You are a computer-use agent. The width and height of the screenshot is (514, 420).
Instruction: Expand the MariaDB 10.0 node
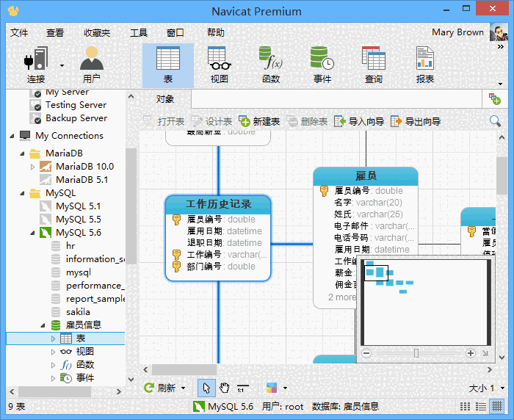32,167
